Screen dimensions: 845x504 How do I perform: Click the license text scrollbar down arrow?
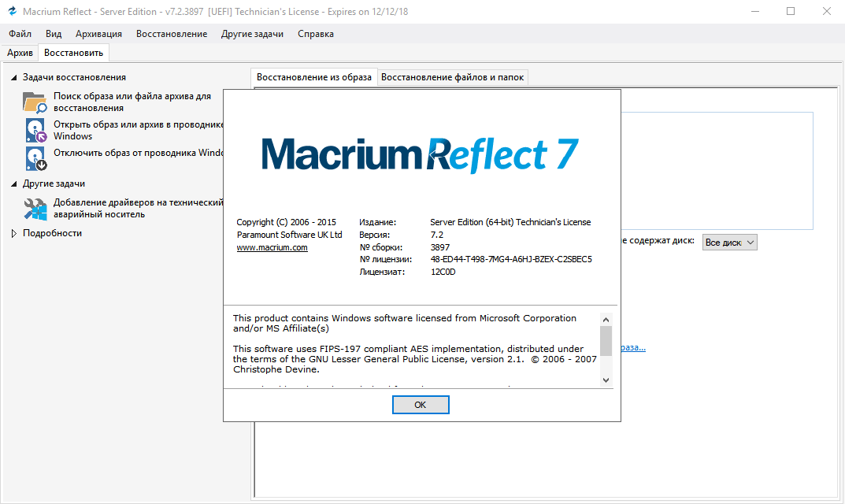tap(606, 380)
